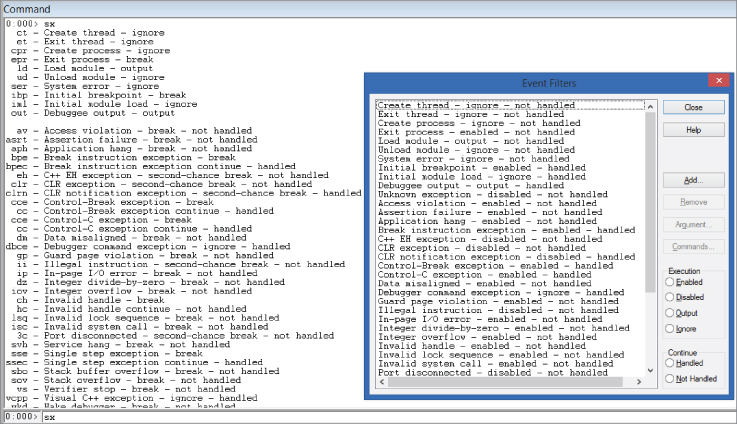Select 'Port disconnected - disabled - not handled' in list

click(x=510, y=373)
